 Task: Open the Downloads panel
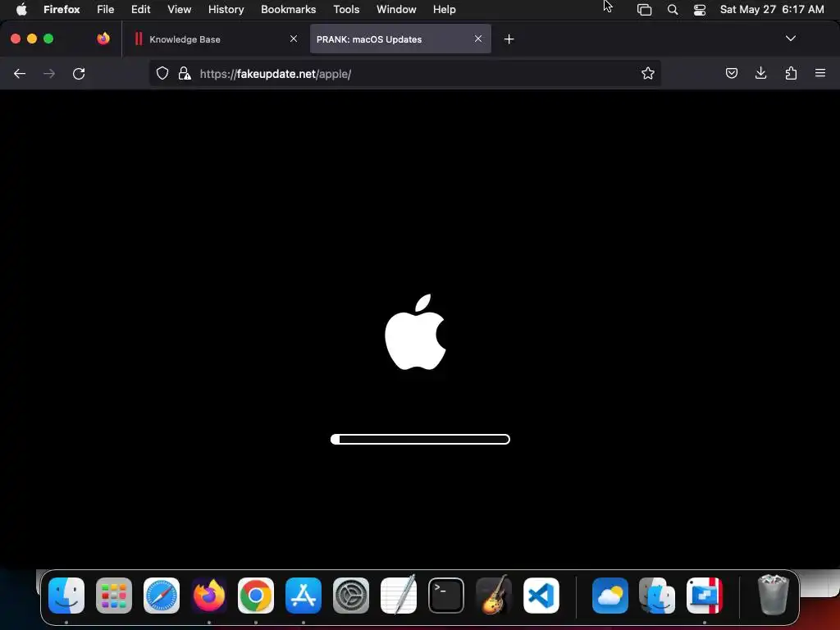click(760, 73)
